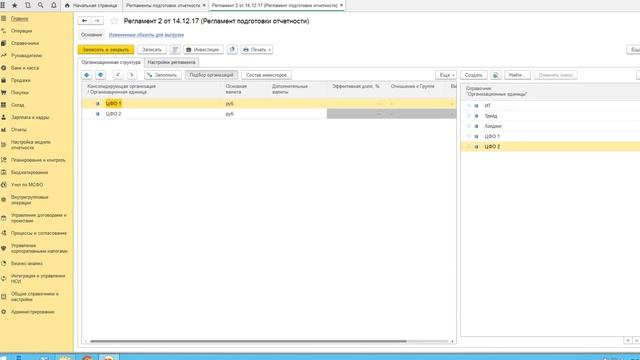The width and height of the screenshot is (640, 360).
Task: Open Бизнес-анализ section in sidebar
Action: click(x=27, y=263)
